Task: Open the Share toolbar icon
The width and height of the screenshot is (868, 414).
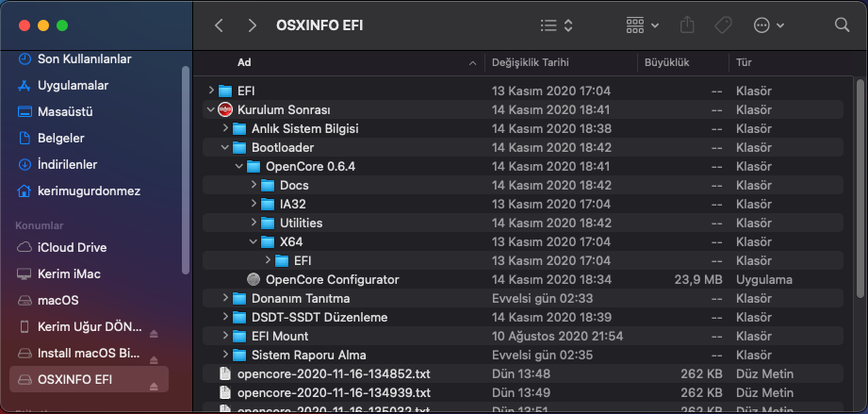Action: [687, 25]
